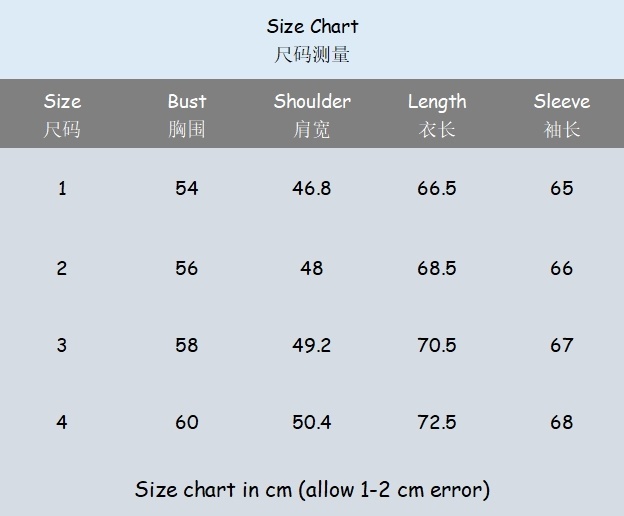This screenshot has height=516, width=624.
Task: Click shoulder value 46.8
Action: (312, 188)
